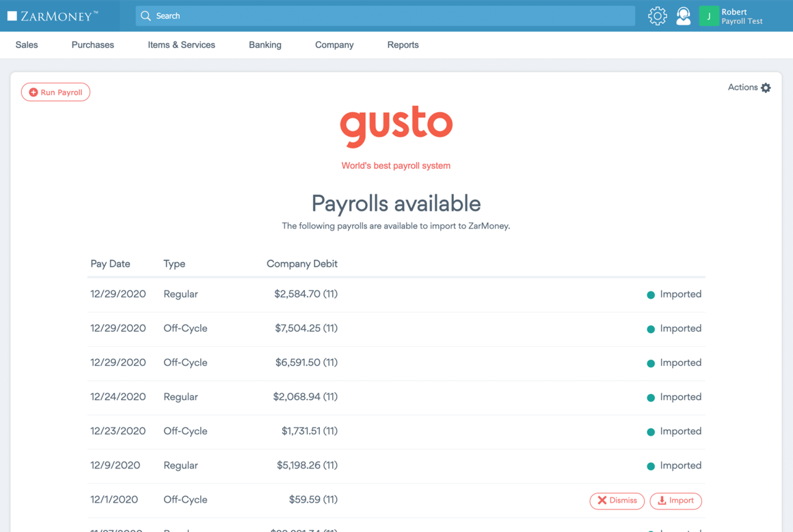The height and width of the screenshot is (532, 793).
Task: Select the 12/9/2020 pay date
Action: click(x=116, y=466)
